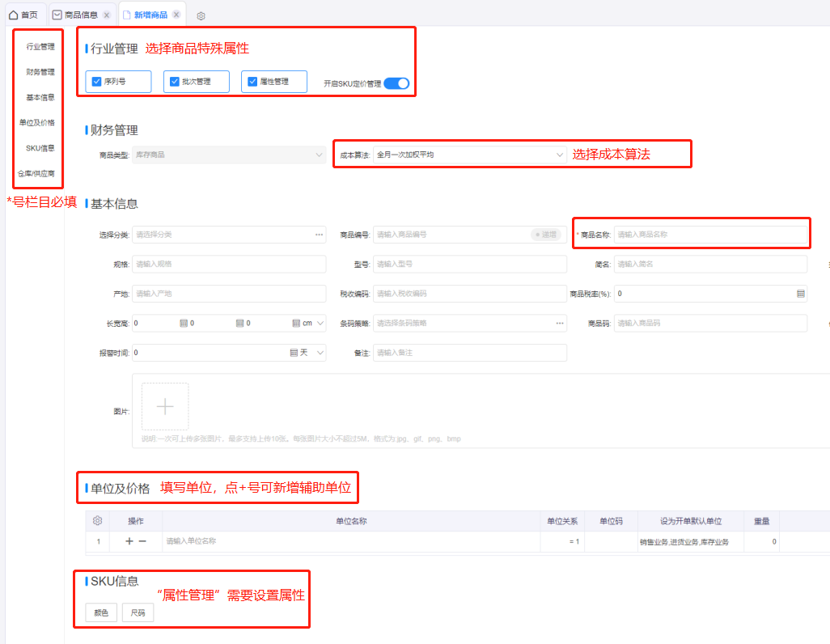830x644 pixels.
Task: Select the 尺码 attribute button
Action: click(x=138, y=612)
